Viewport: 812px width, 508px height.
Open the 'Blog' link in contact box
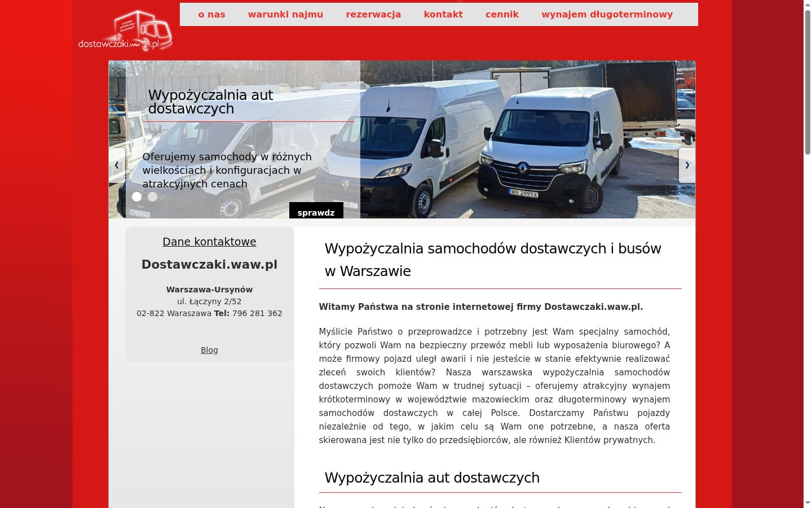tap(209, 350)
